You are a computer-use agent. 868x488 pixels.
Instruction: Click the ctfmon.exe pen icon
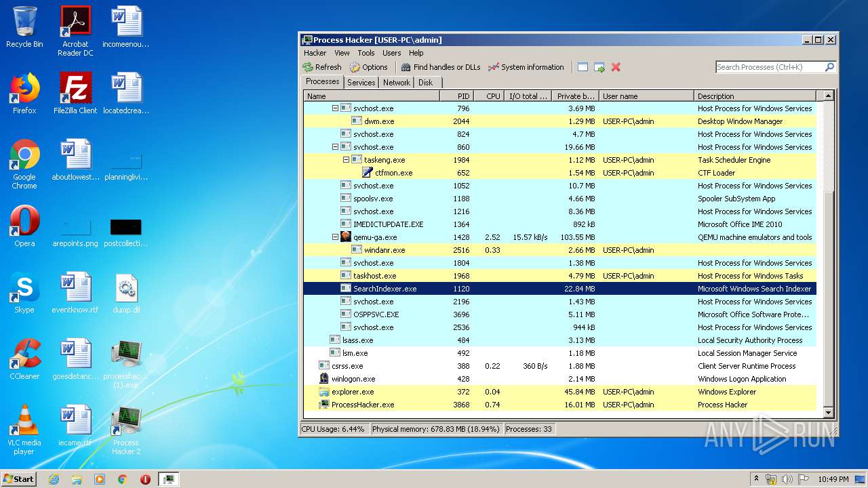point(368,173)
